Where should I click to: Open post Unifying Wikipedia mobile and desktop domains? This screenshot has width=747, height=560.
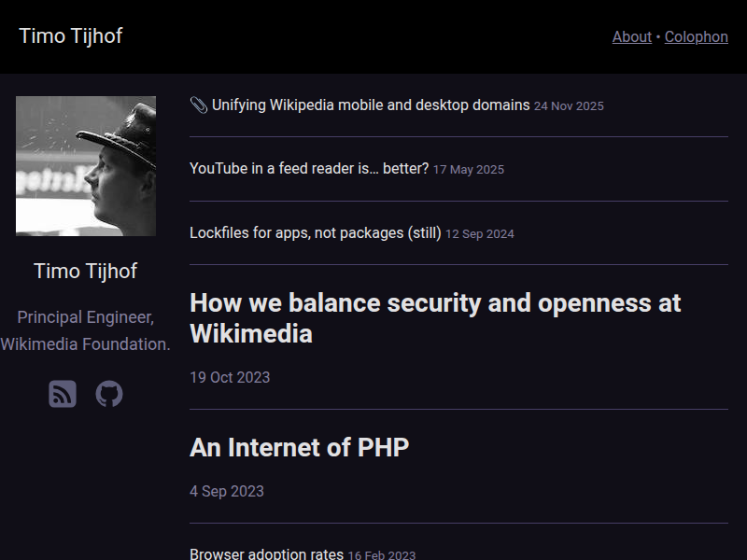371,105
